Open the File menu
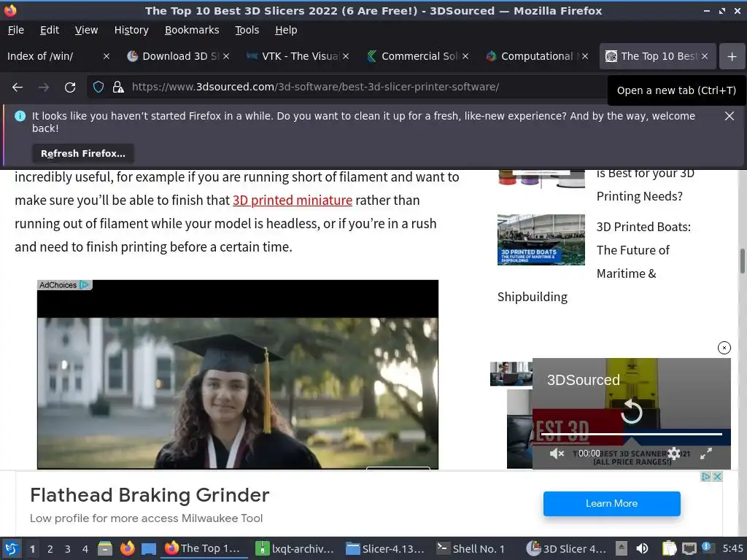The width and height of the screenshot is (747, 560). [x=16, y=30]
